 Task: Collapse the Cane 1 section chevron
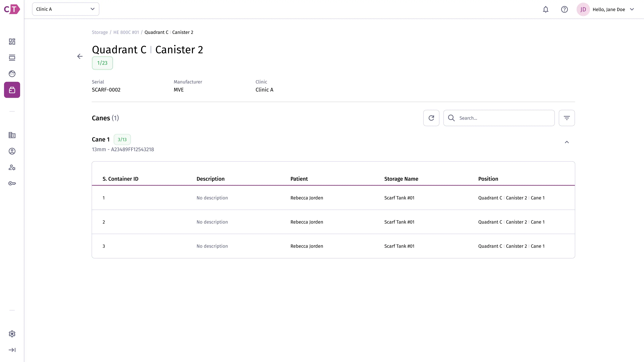(x=567, y=142)
